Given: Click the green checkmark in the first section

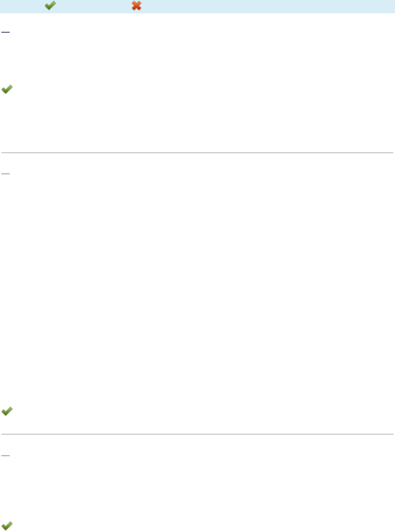Looking at the screenshot, I should coord(7,90).
